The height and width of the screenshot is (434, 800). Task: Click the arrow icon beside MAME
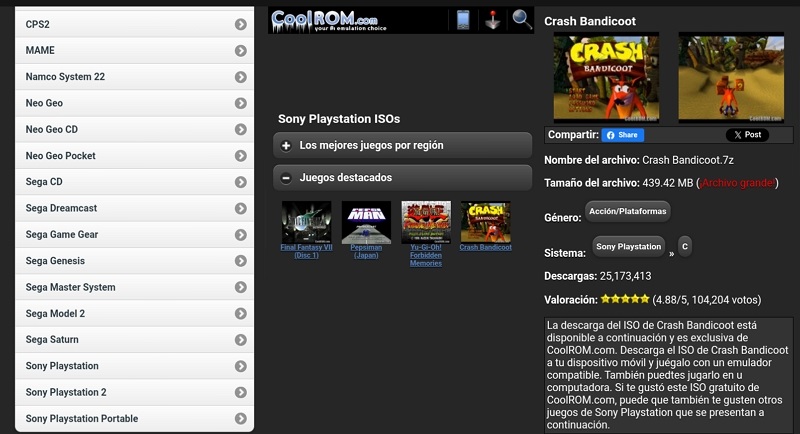[x=241, y=50]
